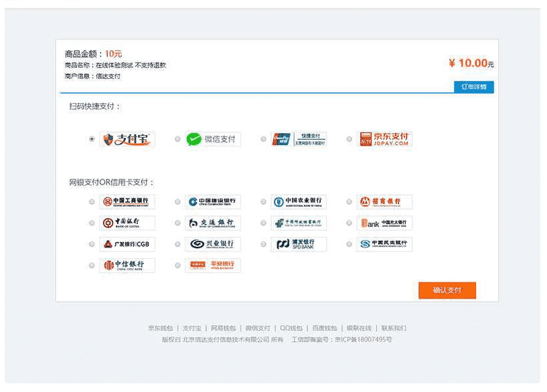Pick the postal savings bank radio option

(x=263, y=223)
